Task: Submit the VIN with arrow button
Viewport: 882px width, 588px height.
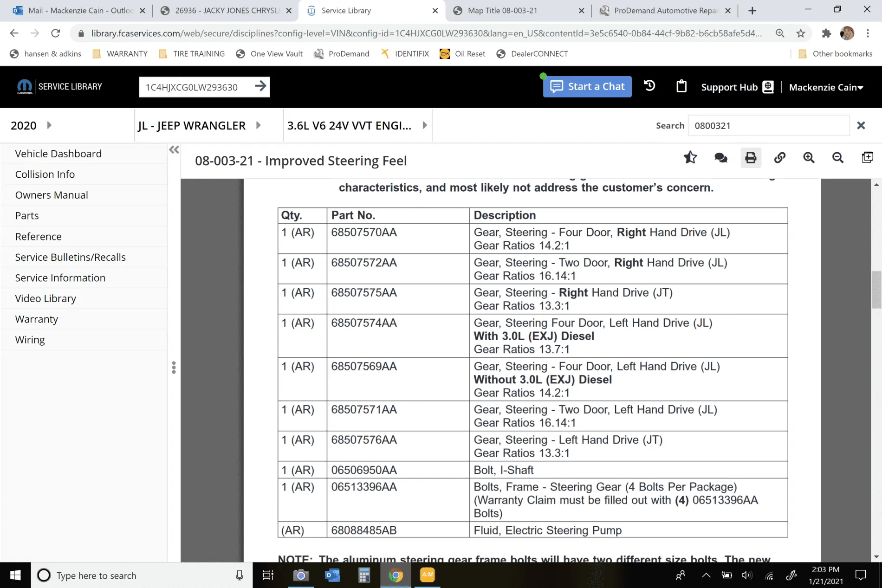Action: click(260, 86)
